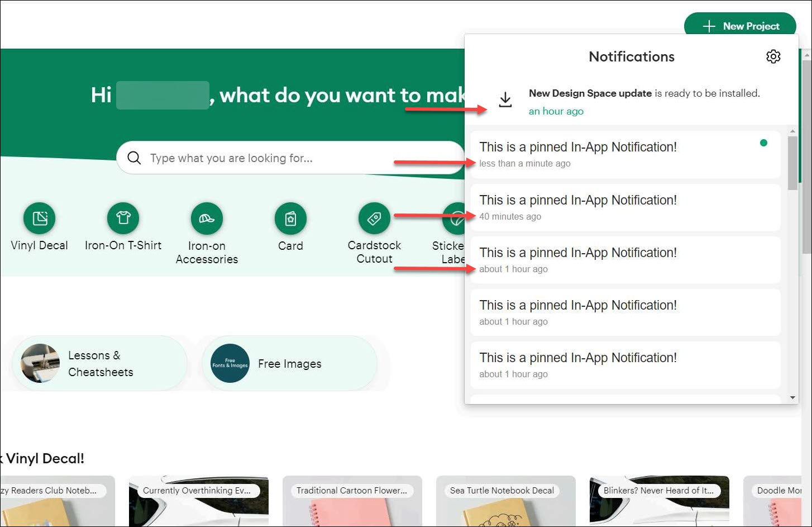Screen dimensions: 812x527
Task: Click the Lessons & Cheatsheets label
Action: pyautogui.click(x=101, y=364)
